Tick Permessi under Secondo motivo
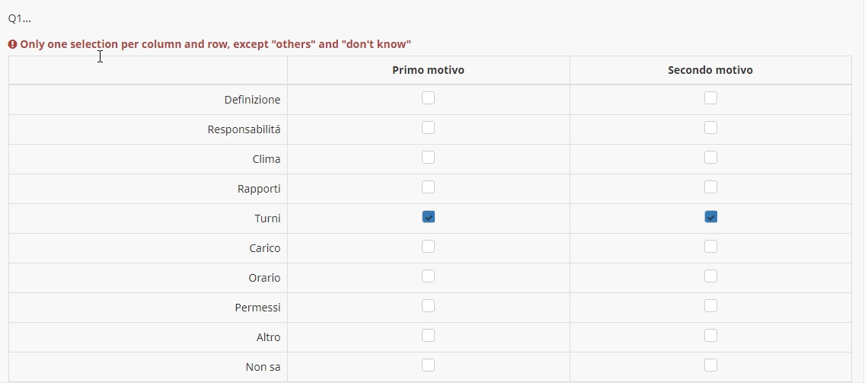This screenshot has height=386, width=868. pos(710,306)
